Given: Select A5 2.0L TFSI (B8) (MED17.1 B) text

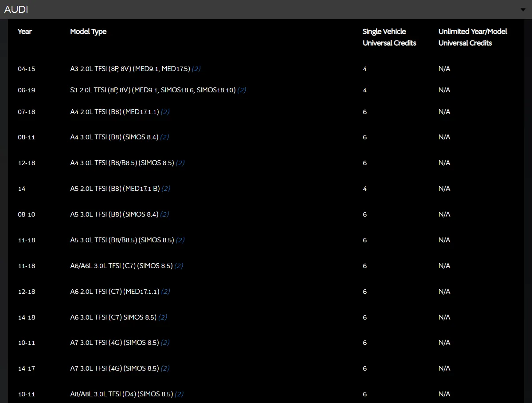Looking at the screenshot, I should [115, 189].
